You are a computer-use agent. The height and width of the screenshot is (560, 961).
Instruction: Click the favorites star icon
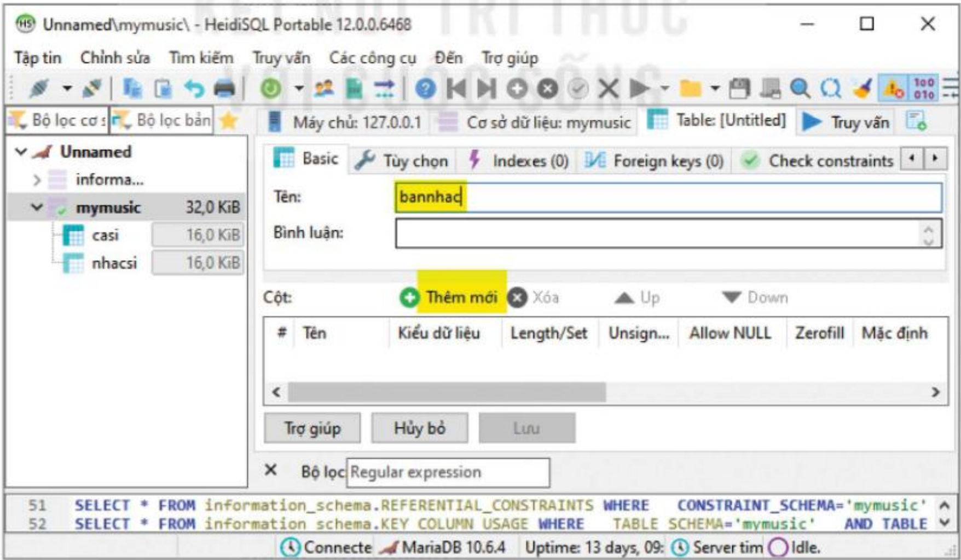228,120
